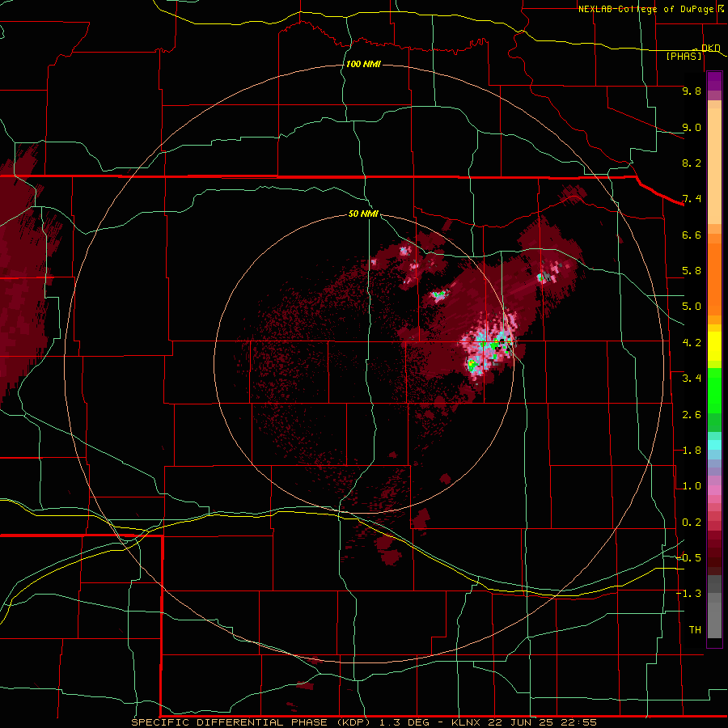Image resolution: width=728 pixels, height=728 pixels.
Task: Select the cyan legend color band
Action: point(714,445)
